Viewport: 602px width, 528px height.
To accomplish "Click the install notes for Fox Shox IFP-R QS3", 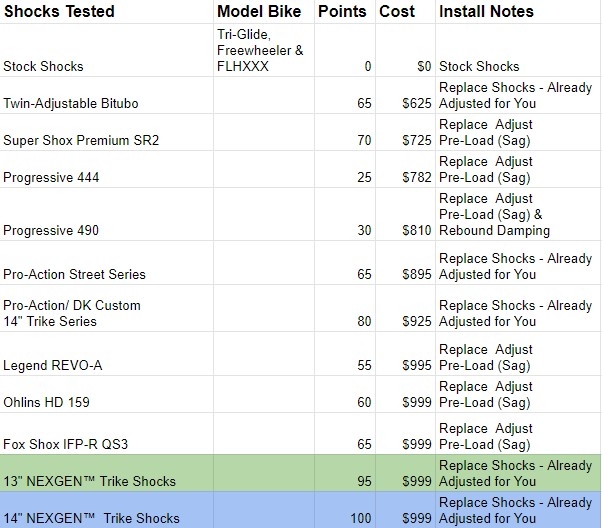I will 518,434.
